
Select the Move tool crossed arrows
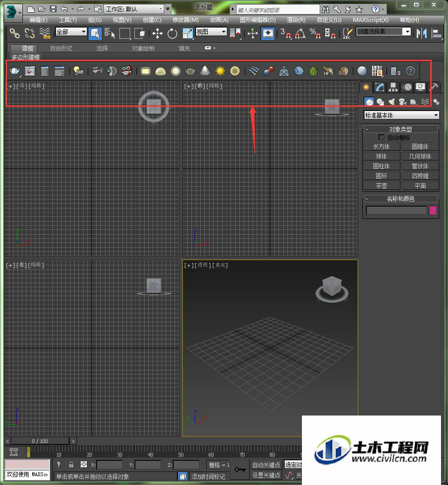pyautogui.click(x=157, y=33)
